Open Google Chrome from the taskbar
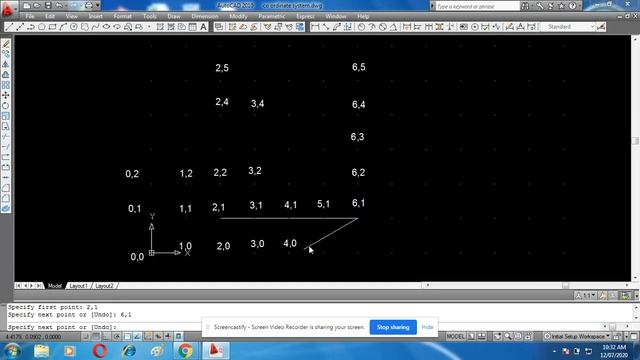The image size is (640, 360). pyautogui.click(x=185, y=351)
